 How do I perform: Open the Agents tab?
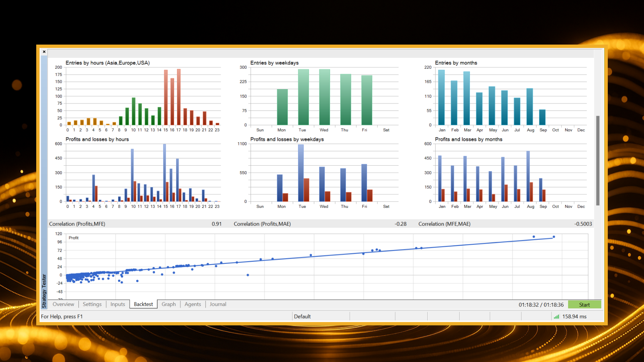[x=193, y=304]
